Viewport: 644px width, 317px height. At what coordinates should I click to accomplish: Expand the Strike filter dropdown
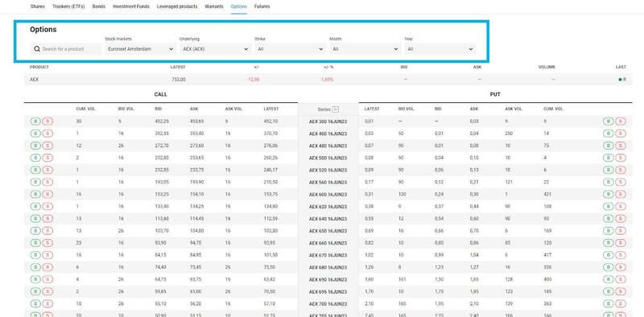(x=290, y=49)
